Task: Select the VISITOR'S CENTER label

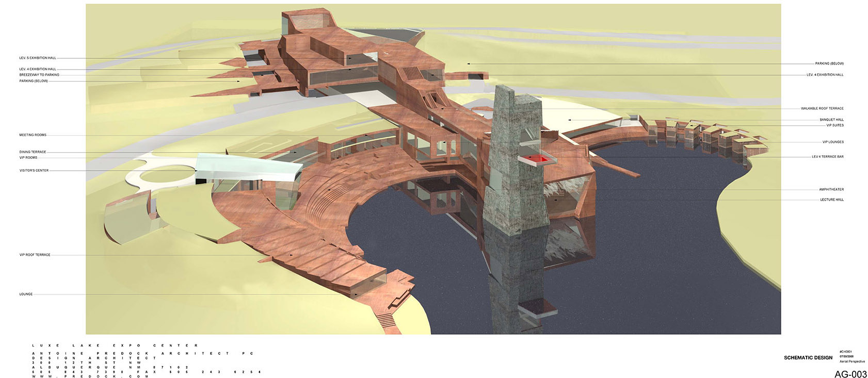Action: tap(34, 171)
